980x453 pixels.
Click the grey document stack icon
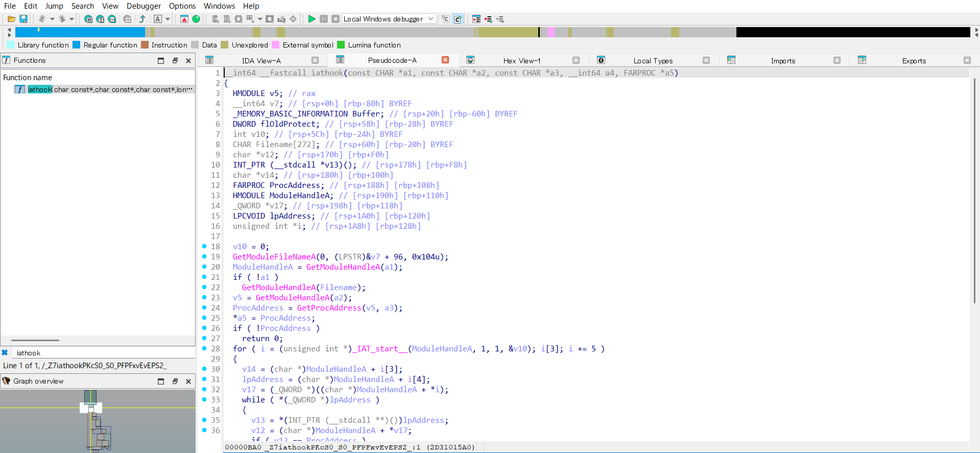pos(227,19)
